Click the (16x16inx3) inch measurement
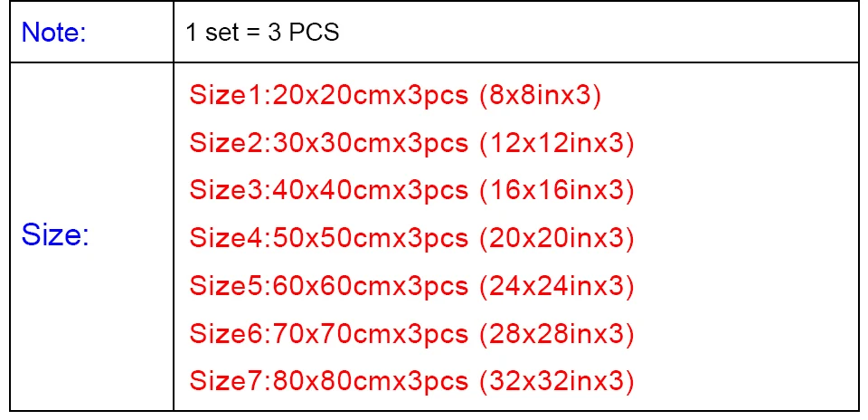 (557, 190)
